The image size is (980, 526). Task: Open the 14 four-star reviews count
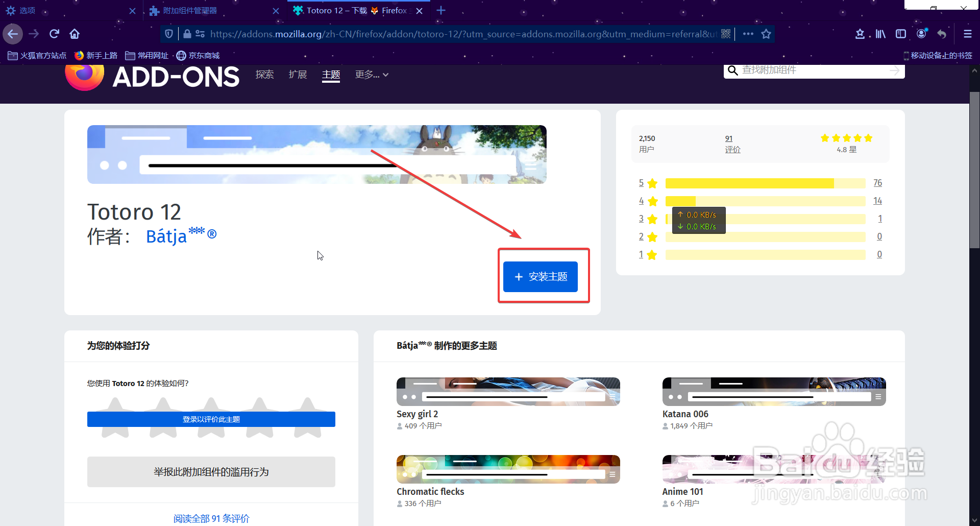[878, 201]
